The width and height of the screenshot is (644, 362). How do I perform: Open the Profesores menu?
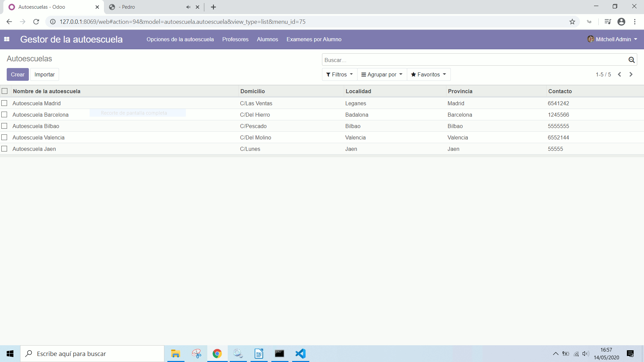tap(235, 39)
